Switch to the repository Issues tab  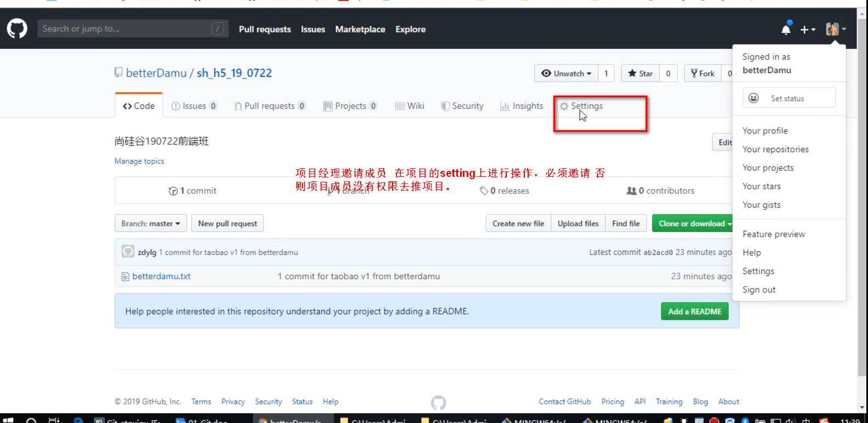pyautogui.click(x=194, y=106)
